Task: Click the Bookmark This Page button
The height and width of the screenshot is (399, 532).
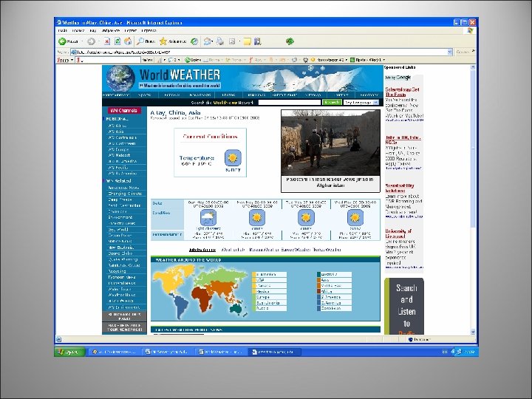Action: click(x=124, y=316)
